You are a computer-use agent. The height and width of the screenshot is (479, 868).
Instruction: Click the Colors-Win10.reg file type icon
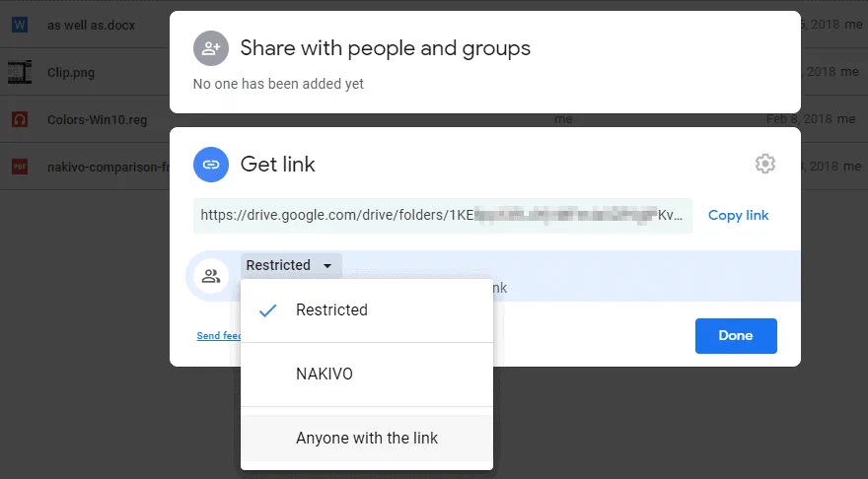point(20,120)
